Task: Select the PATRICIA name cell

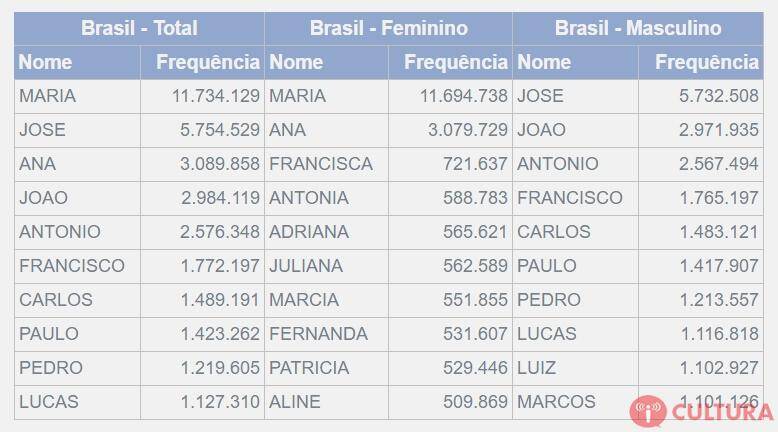Action: coord(326,368)
